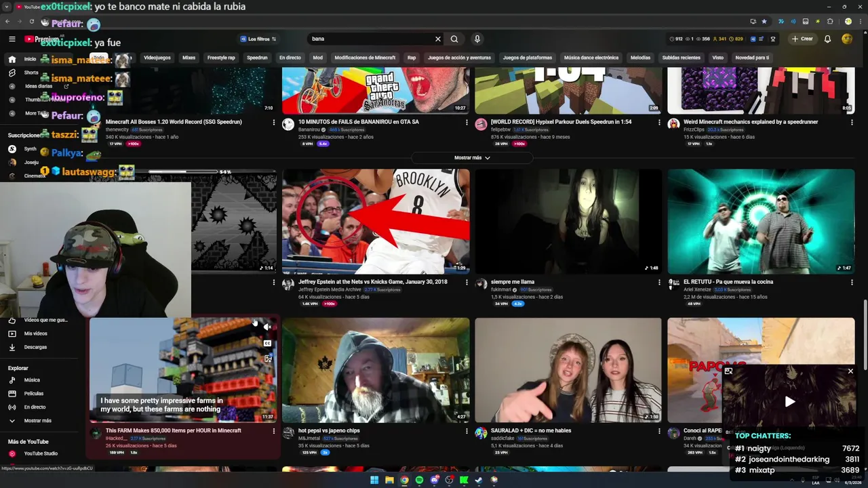The image size is (868, 488).
Task: Select the Mixes filter chip
Action: pyautogui.click(x=189, y=58)
